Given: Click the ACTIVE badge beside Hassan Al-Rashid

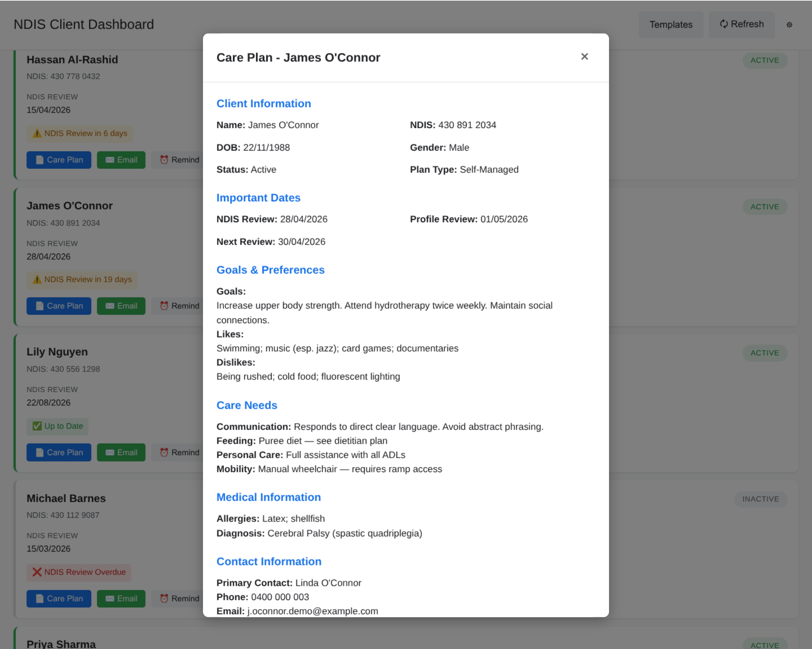Looking at the screenshot, I should click(765, 60).
